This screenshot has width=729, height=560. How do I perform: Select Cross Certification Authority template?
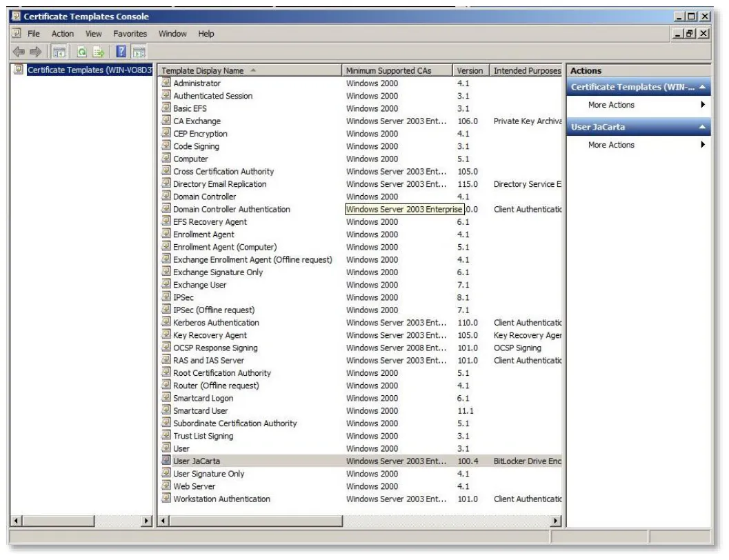[x=223, y=172]
